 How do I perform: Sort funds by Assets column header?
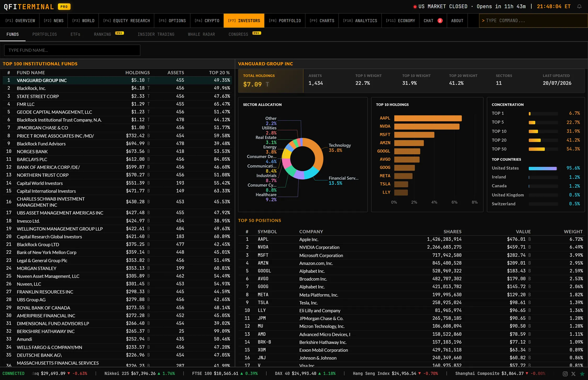click(x=176, y=73)
